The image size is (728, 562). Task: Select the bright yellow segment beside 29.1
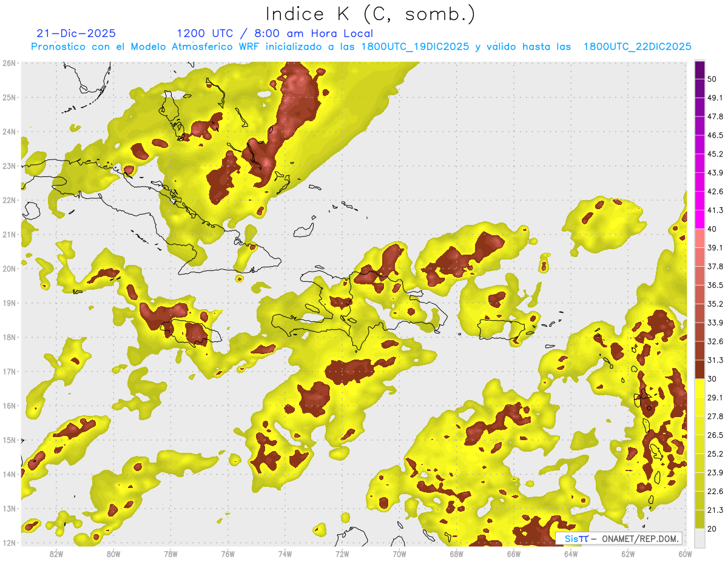pyautogui.click(x=700, y=388)
